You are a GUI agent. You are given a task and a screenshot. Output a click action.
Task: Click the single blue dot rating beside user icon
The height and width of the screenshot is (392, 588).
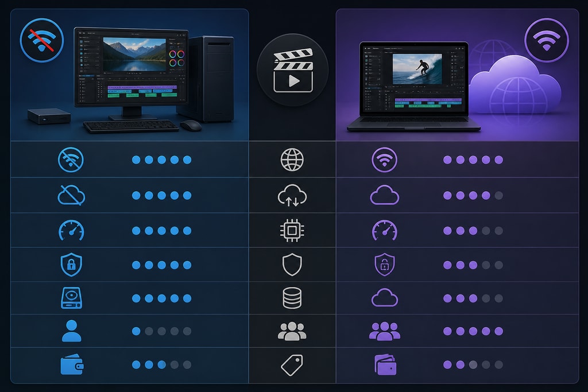161,331
